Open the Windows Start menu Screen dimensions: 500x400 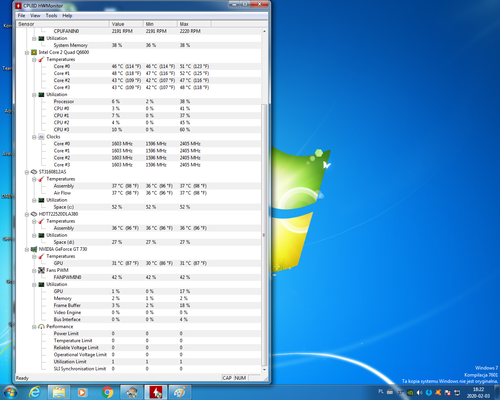pyautogui.click(x=10, y=392)
